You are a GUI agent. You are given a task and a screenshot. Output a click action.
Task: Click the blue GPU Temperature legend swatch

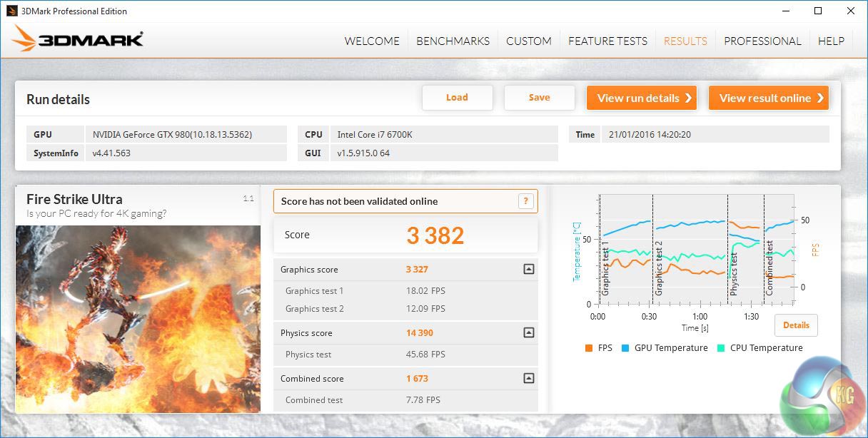pos(625,348)
